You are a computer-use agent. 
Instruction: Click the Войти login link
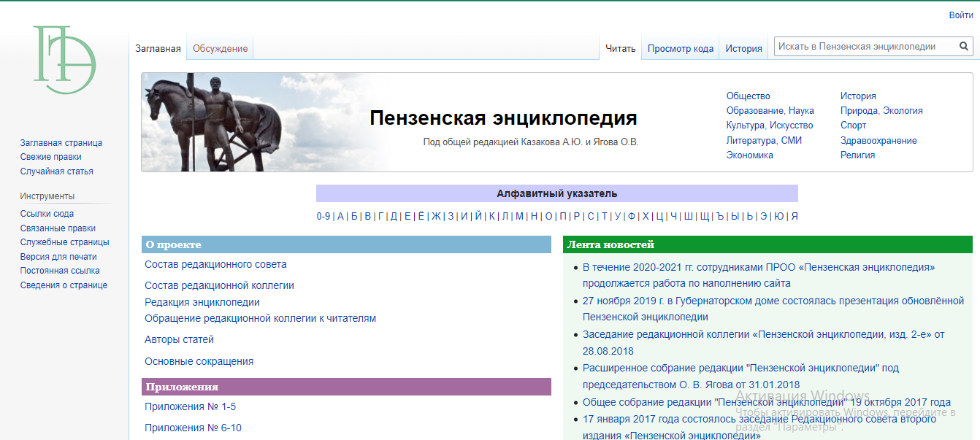(960, 15)
